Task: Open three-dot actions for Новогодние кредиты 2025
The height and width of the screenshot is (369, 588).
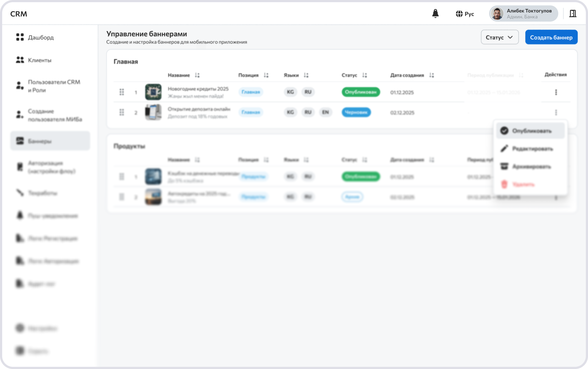Action: [556, 92]
